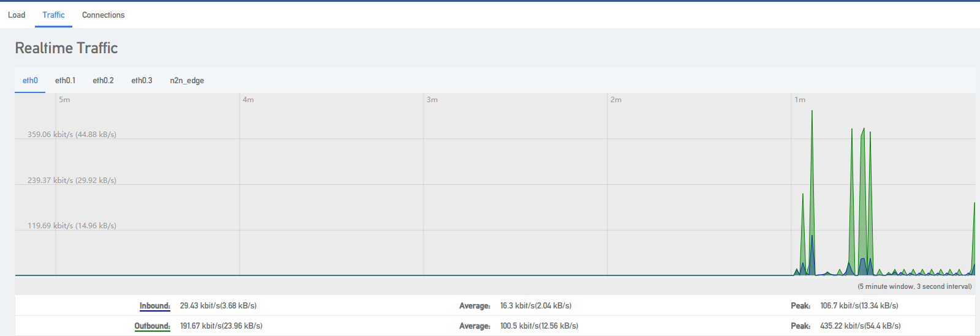Select the Traffic tab
980x336 pixels.
[x=53, y=15]
